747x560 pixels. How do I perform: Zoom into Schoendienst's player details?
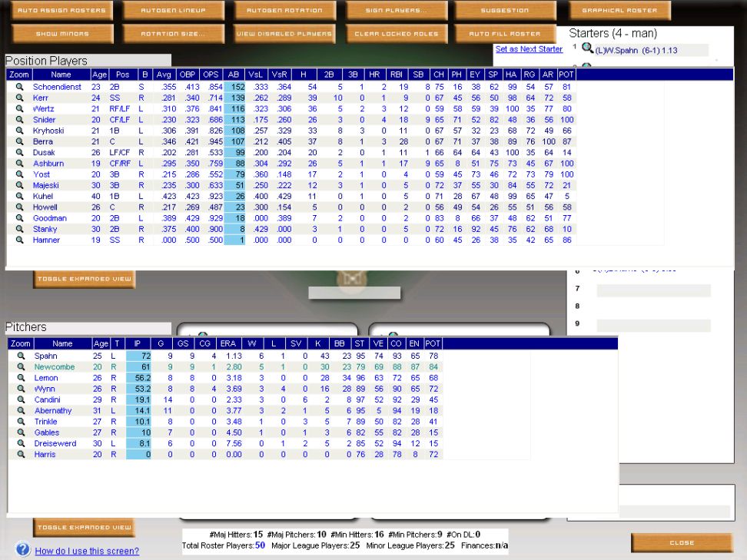[x=19, y=87]
